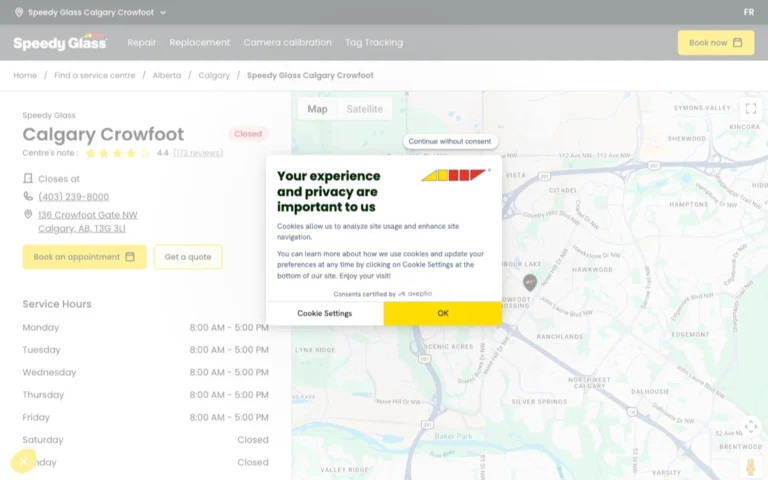
Task: Click Continue without consent
Action: 450,141
